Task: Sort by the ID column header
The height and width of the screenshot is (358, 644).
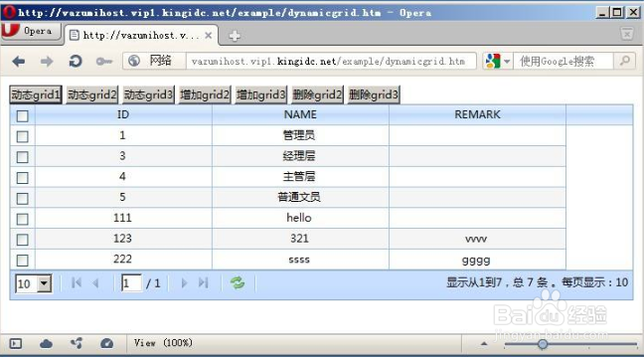Action: [x=123, y=114]
